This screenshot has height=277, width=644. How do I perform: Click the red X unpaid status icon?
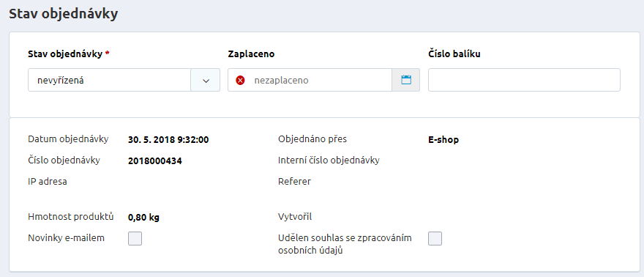pos(240,81)
